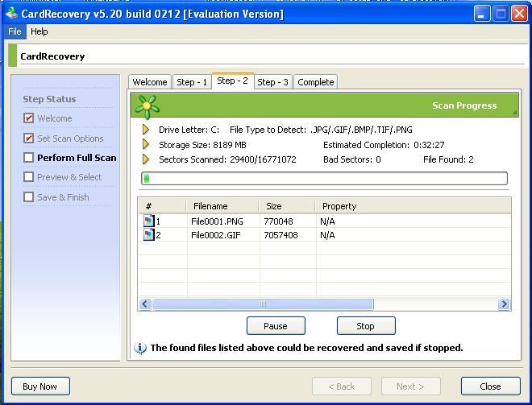Click the Step Status heading
Screen dimensions: 532x405
(49, 99)
